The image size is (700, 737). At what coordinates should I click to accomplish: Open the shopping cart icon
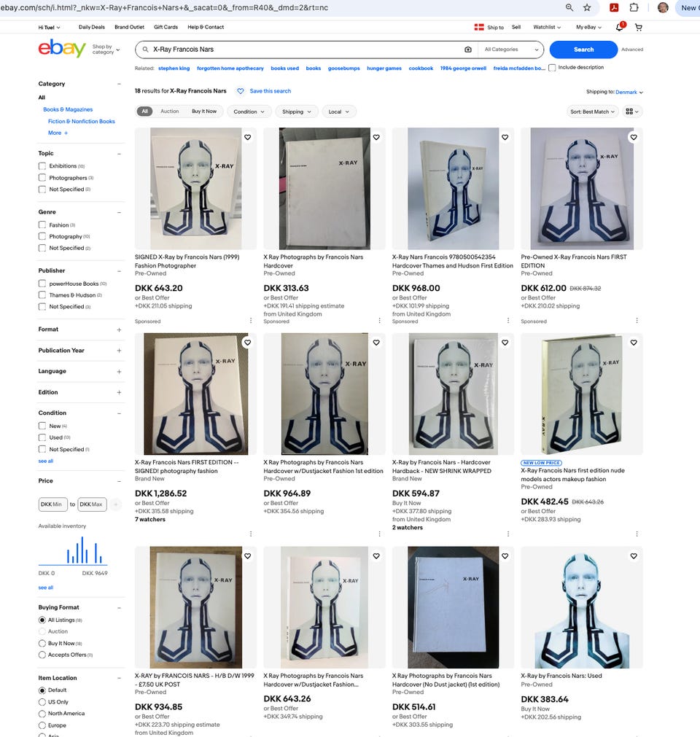coord(639,27)
